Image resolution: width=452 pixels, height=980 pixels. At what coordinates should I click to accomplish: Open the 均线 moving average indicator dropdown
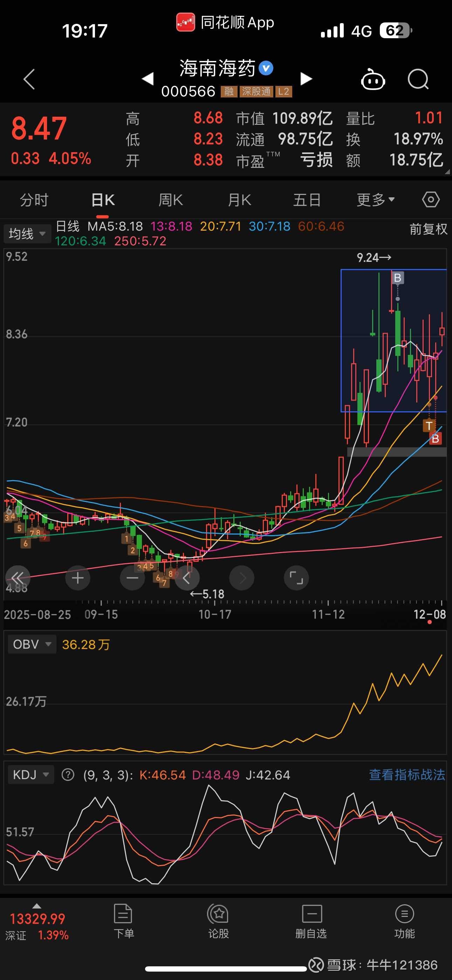[x=27, y=233]
